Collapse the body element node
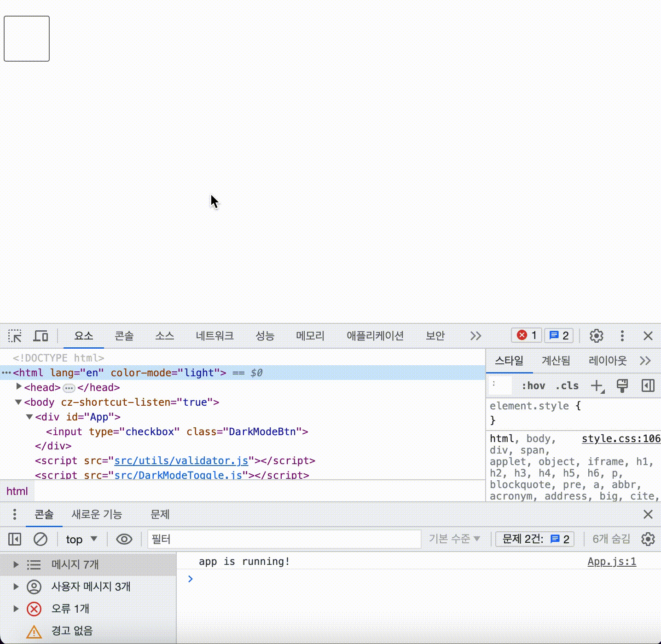Screen dimensions: 661x644 18,402
